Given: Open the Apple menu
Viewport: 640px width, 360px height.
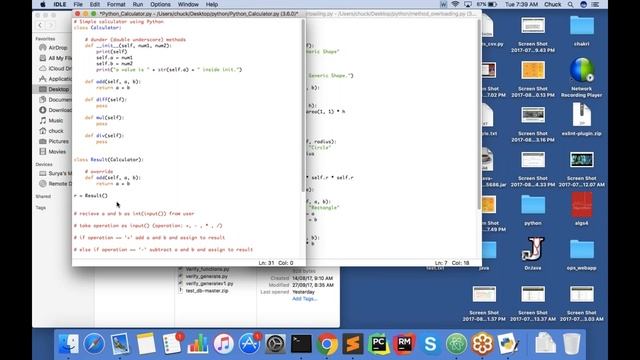Looking at the screenshot, I should pos(43,4).
